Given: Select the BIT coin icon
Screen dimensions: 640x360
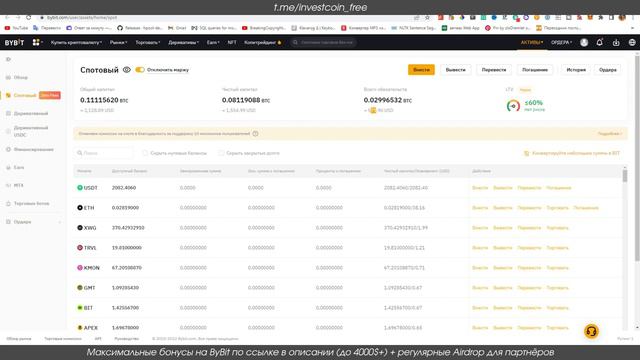Looking at the screenshot, I should point(80,308).
